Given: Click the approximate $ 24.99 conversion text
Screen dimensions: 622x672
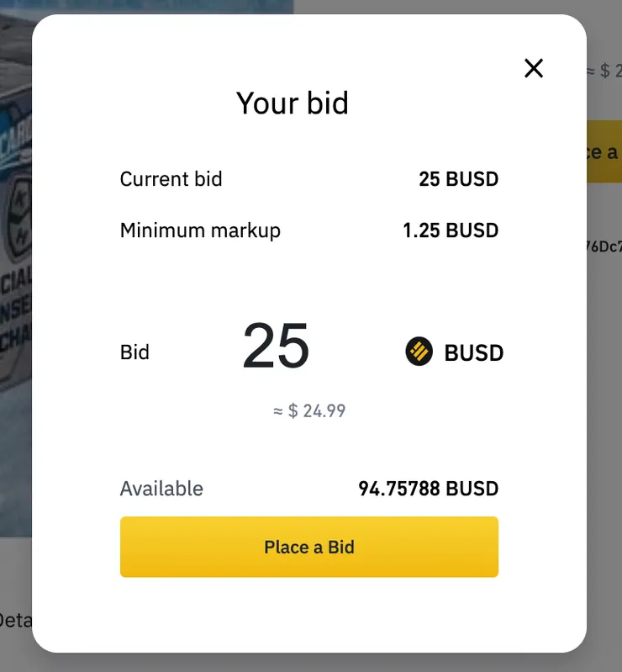Looking at the screenshot, I should [x=309, y=411].
